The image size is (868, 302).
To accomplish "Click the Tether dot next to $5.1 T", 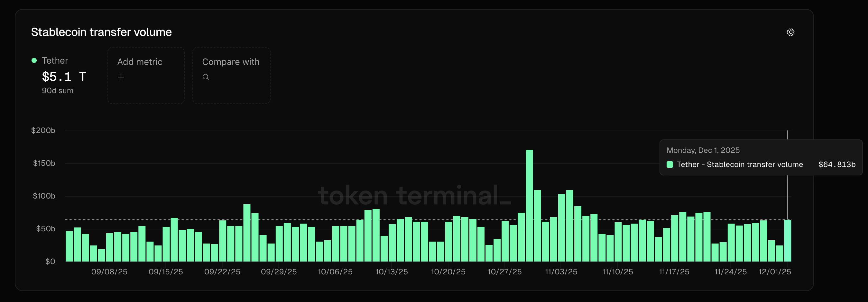I will [x=34, y=60].
